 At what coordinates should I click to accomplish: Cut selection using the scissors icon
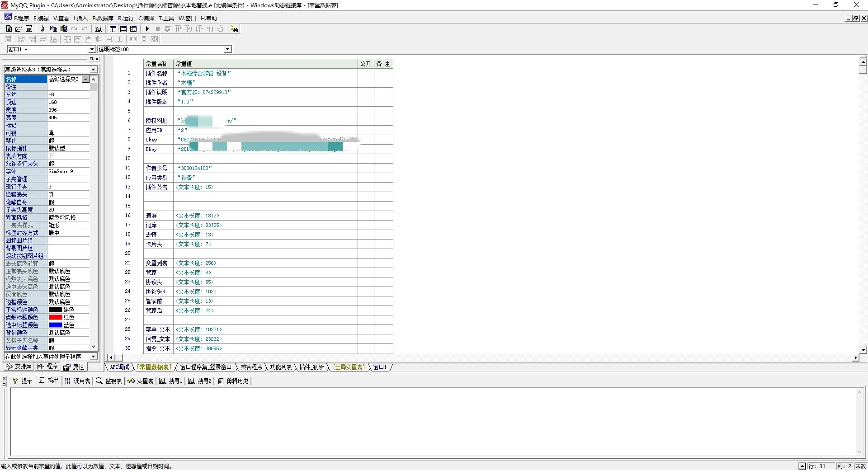click(x=43, y=29)
